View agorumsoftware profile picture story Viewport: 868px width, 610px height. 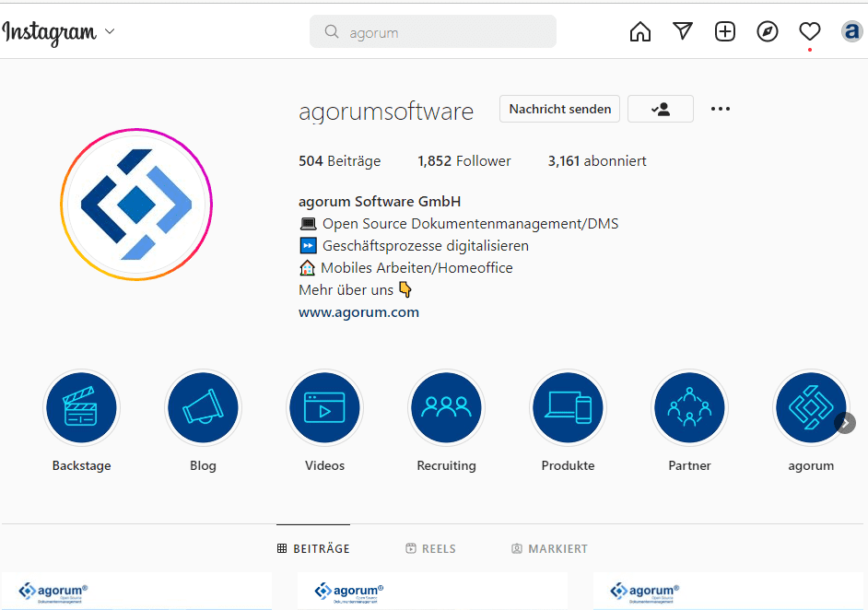point(136,205)
